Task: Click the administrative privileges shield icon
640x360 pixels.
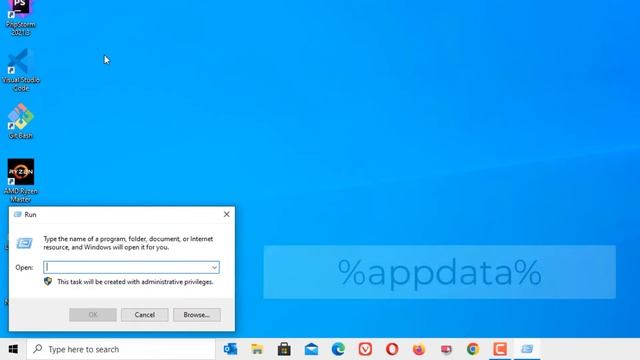Action: pos(48,281)
